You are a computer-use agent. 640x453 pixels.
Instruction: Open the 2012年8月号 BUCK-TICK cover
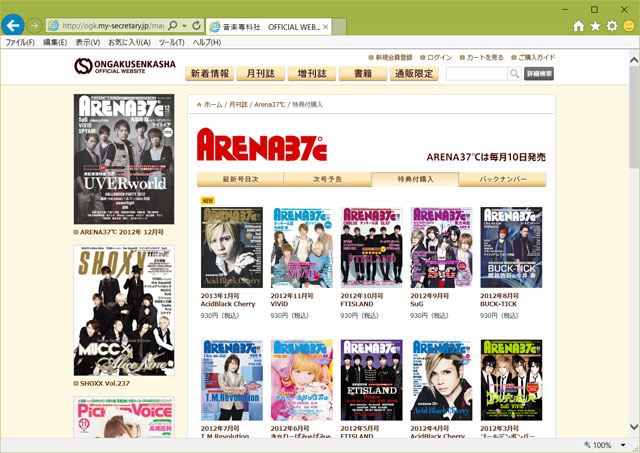pyautogui.click(x=511, y=247)
